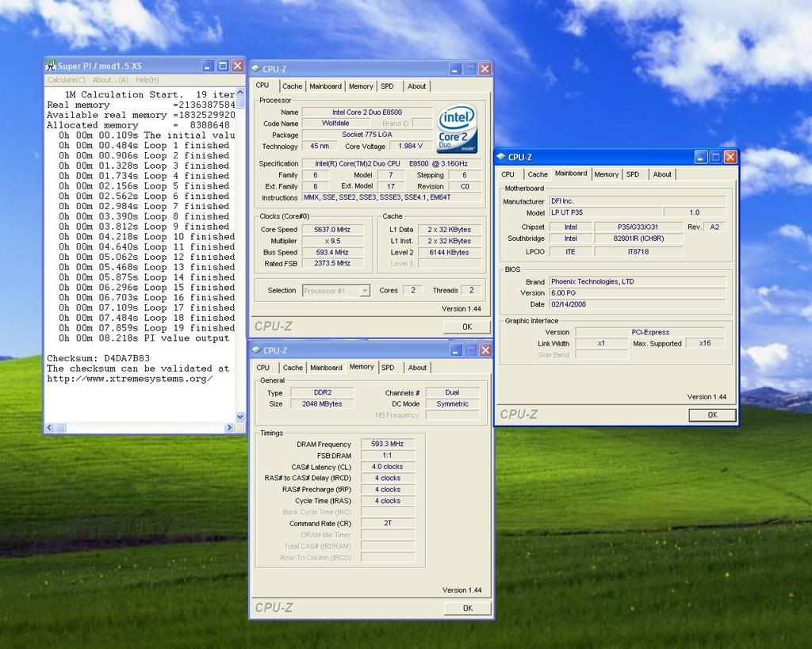Click the top CPU-Z window title icon
This screenshot has width=812, height=649.
(x=256, y=69)
